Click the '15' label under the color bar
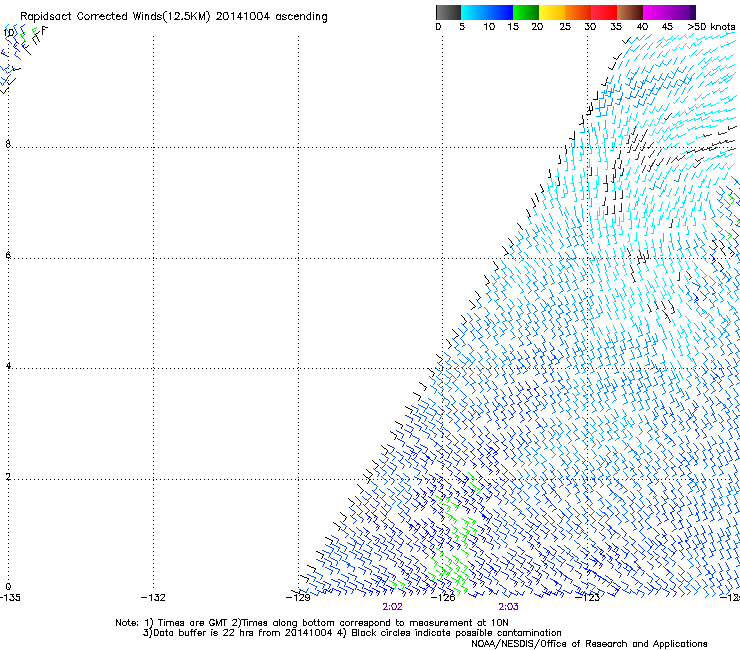Image resolution: width=740 pixels, height=650 pixels. [513, 26]
